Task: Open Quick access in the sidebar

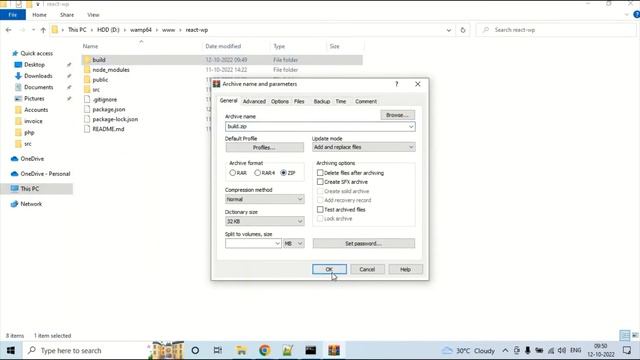Action: pos(36,53)
